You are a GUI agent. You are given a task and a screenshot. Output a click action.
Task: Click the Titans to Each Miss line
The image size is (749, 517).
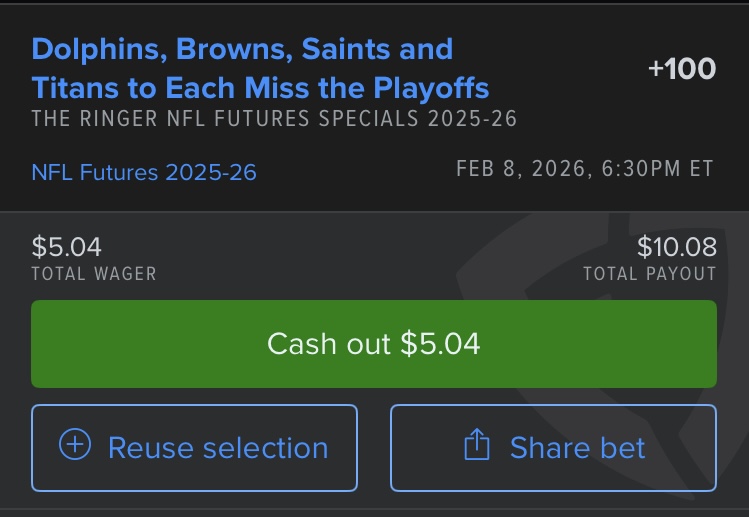(x=260, y=88)
